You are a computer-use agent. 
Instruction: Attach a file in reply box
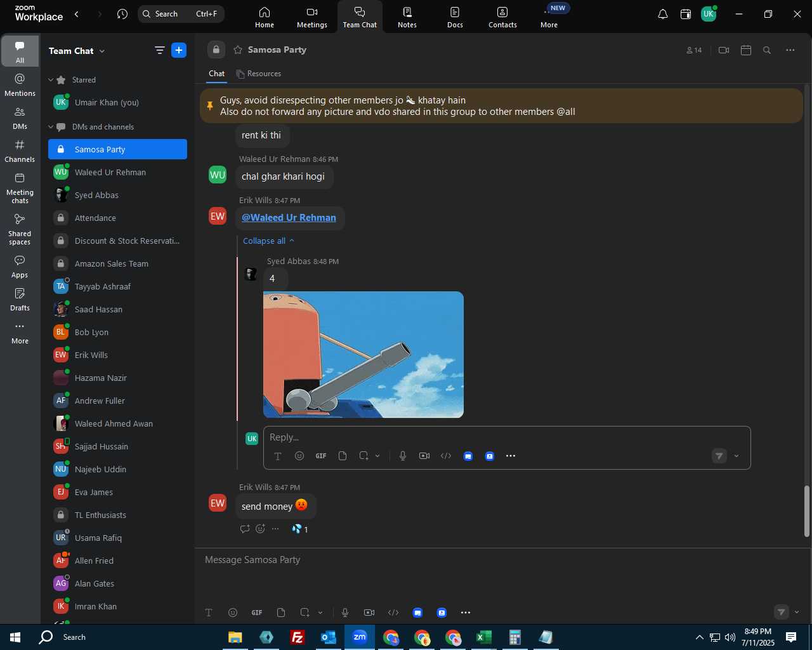pos(343,456)
